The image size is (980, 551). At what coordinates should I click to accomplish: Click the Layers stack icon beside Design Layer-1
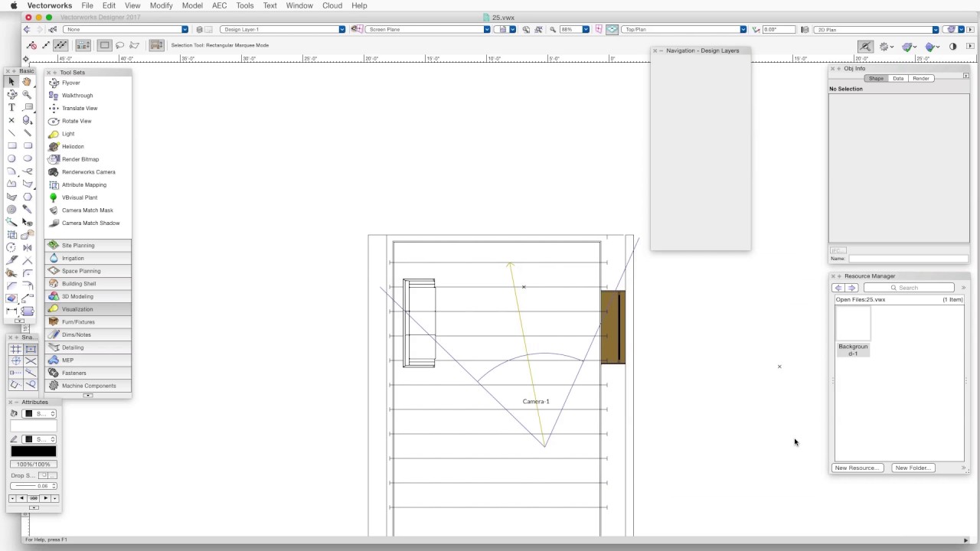pyautogui.click(x=200, y=30)
